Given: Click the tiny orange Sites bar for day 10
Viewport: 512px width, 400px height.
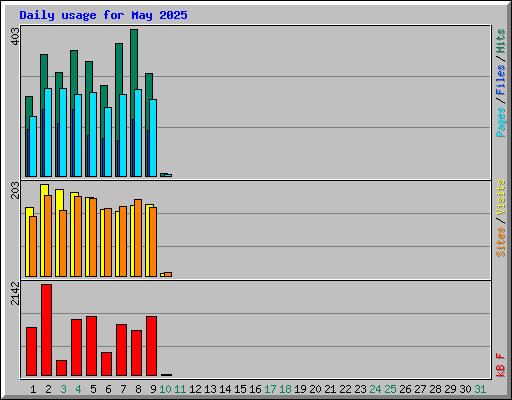Looking at the screenshot, I should tap(168, 275).
